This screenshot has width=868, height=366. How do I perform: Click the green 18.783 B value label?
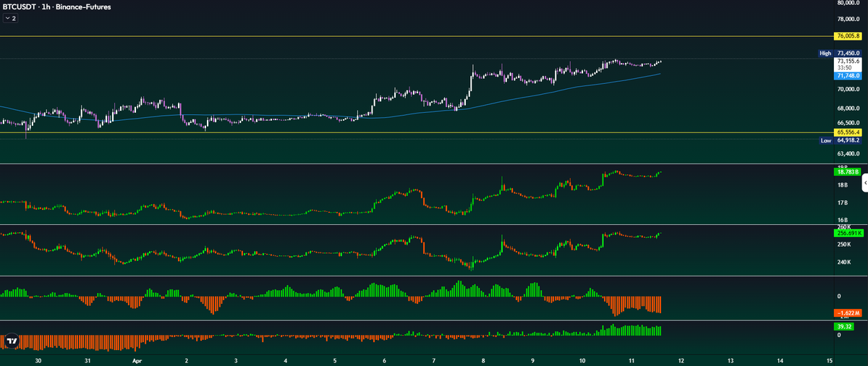pos(848,172)
